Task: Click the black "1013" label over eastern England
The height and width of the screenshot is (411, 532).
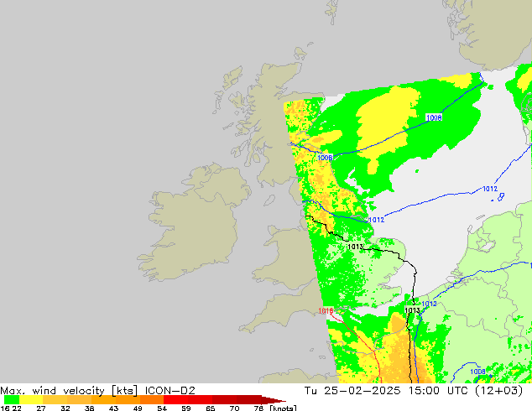Action: (x=355, y=247)
